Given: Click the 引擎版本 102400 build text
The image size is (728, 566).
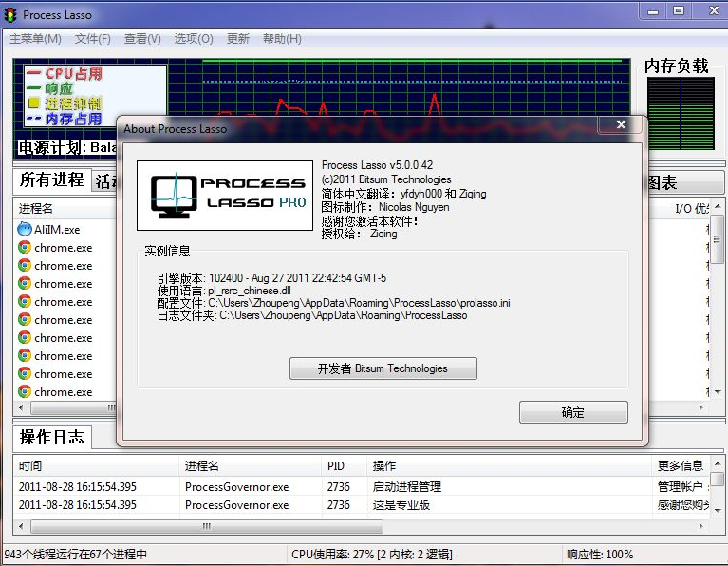Looking at the screenshot, I should pyautogui.click(x=271, y=278).
